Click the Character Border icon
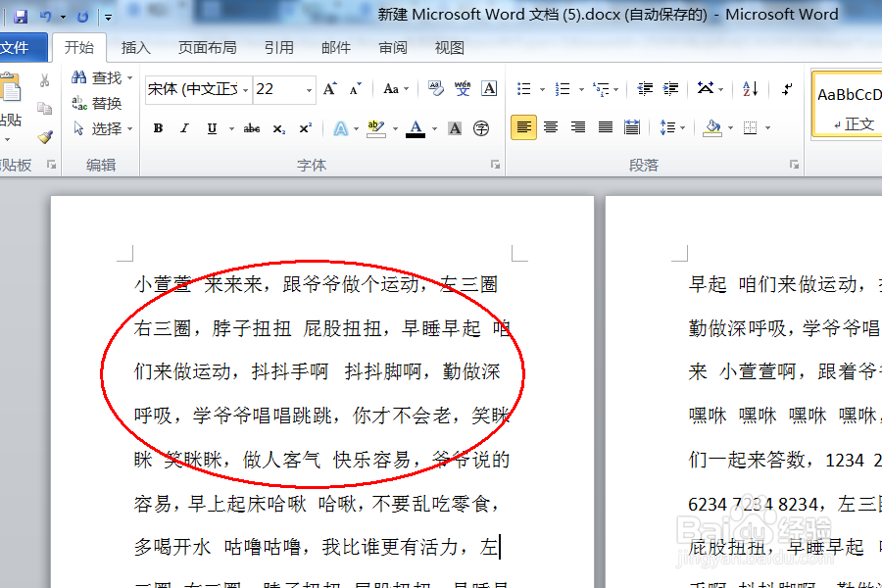882x588 pixels. pos(489,88)
